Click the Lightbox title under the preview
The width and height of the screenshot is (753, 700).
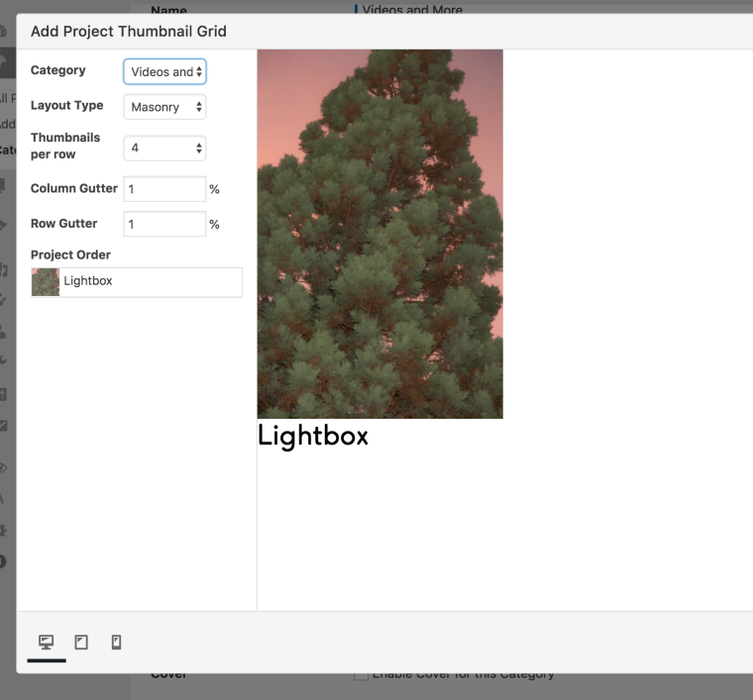click(x=313, y=436)
